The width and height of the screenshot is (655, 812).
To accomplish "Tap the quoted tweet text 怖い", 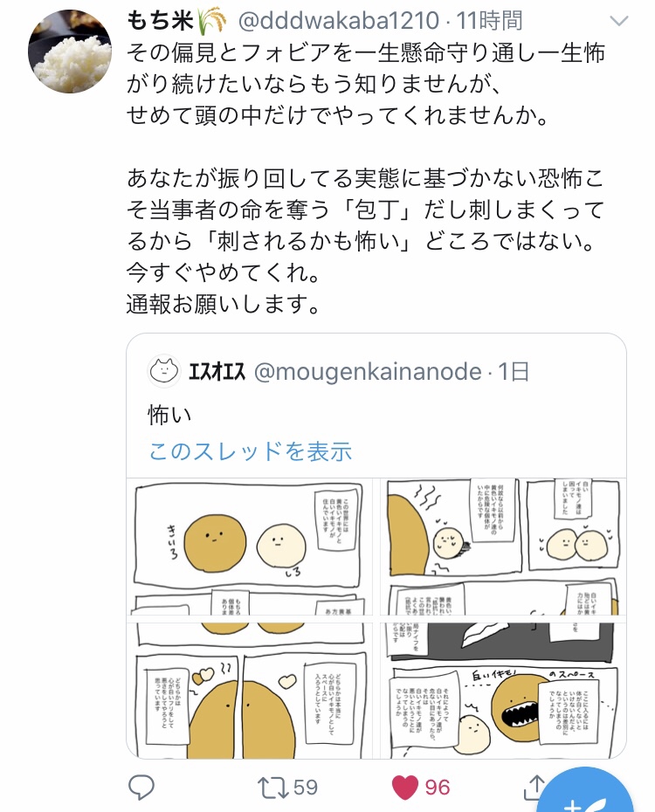I will click(x=169, y=415).
